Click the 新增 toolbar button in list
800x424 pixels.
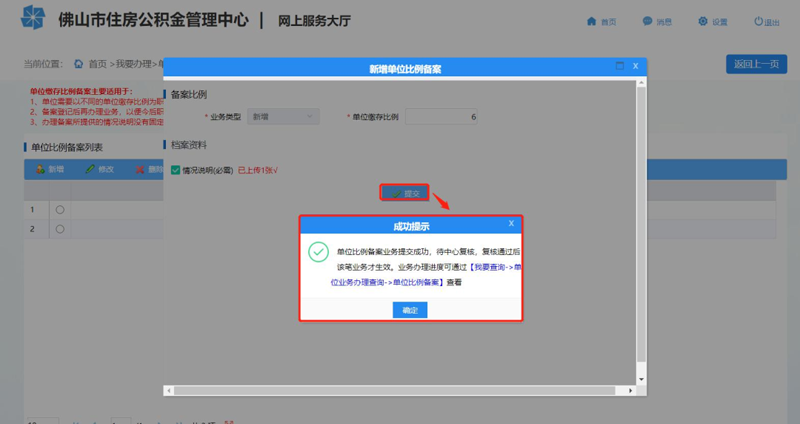click(50, 169)
